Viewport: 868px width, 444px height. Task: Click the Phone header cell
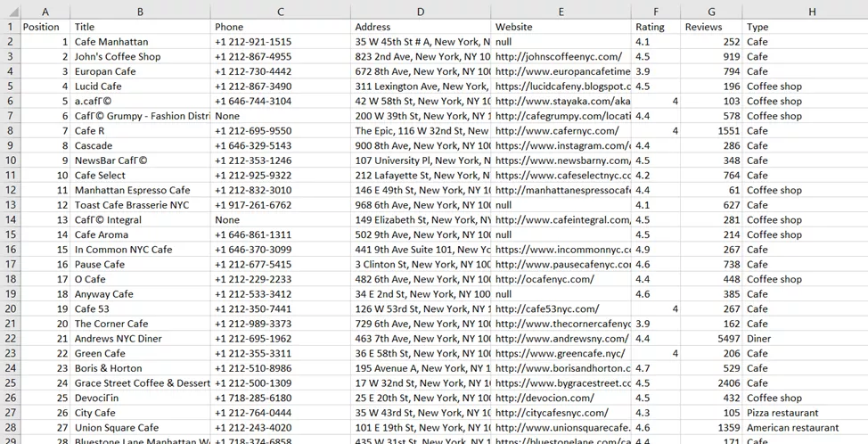[x=281, y=27]
